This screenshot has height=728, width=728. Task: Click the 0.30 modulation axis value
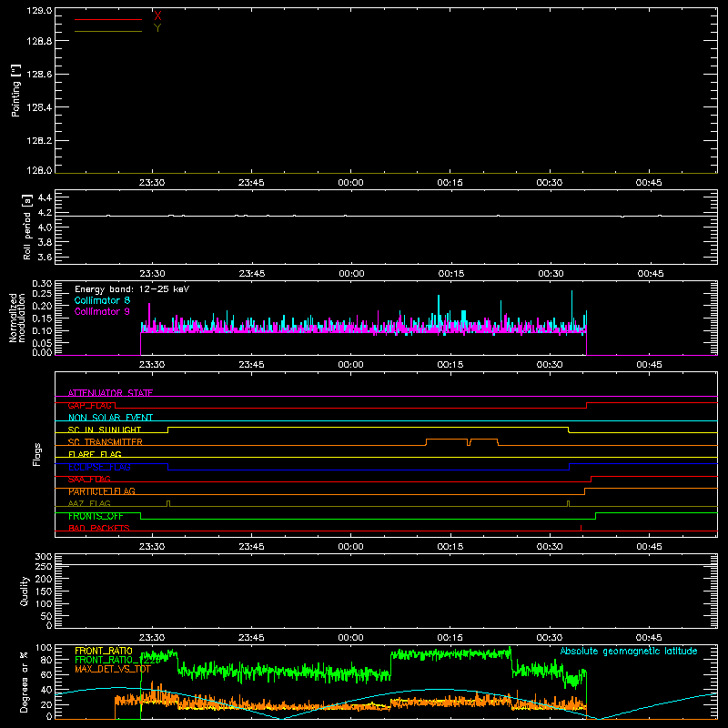[x=42, y=284]
